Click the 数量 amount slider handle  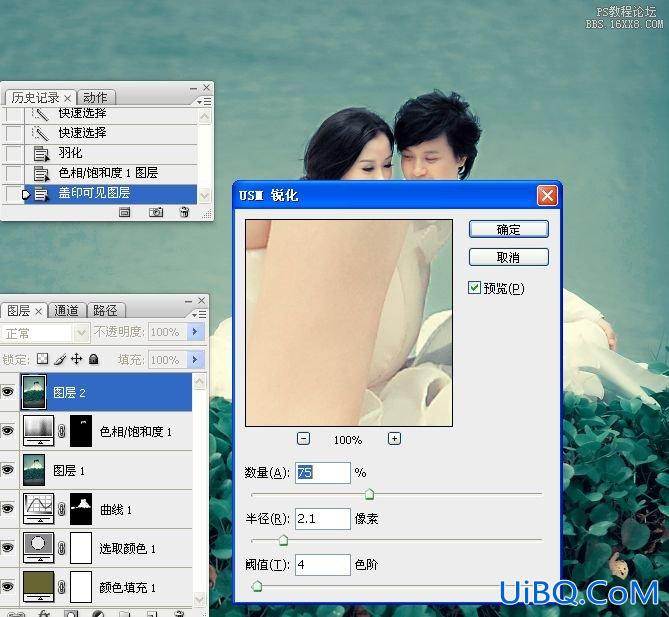coord(369,495)
